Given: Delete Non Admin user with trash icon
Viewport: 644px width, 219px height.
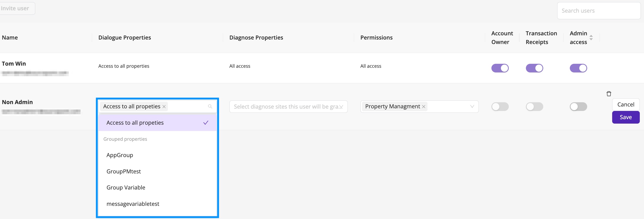Looking at the screenshot, I should tap(609, 94).
